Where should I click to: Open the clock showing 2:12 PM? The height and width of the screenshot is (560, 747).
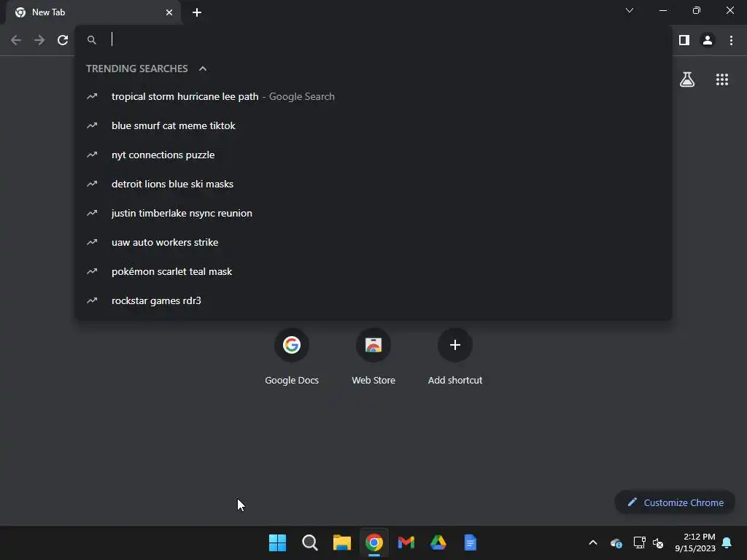click(x=695, y=542)
